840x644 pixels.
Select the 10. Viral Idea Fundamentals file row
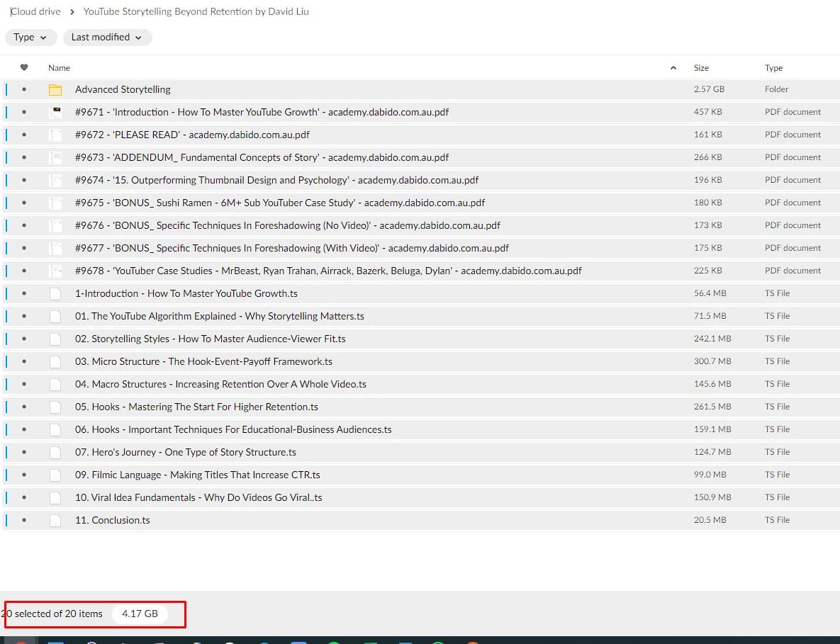tap(198, 497)
